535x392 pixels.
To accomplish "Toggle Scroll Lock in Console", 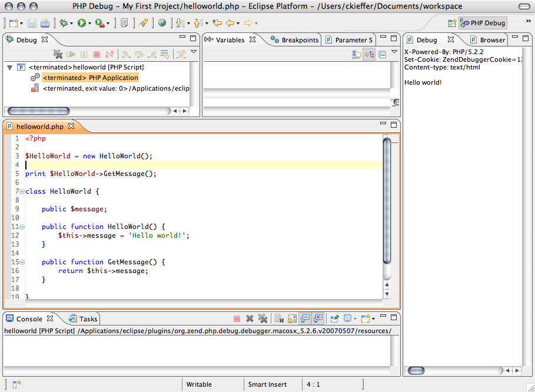I will coord(292,318).
